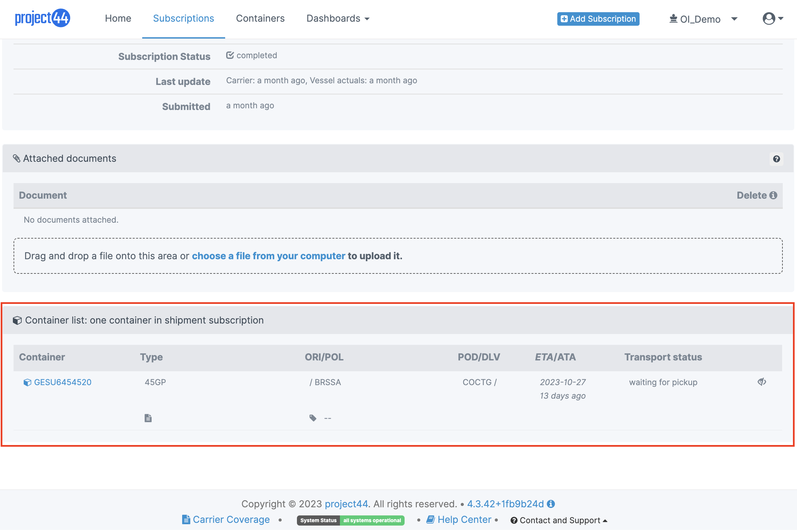Click the version info icon in footer
Screen dimensions: 797x532
(551, 504)
